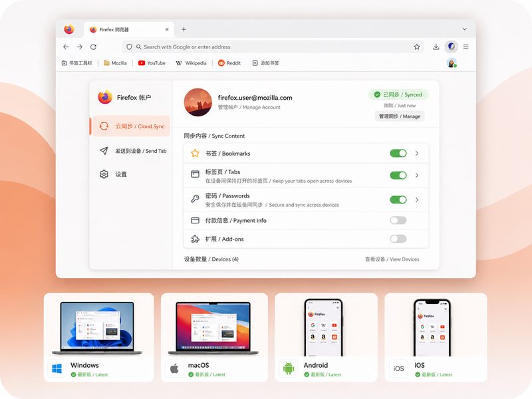This screenshot has width=532, height=399.
Task: Open a new tab with plus button
Action: click(184, 29)
